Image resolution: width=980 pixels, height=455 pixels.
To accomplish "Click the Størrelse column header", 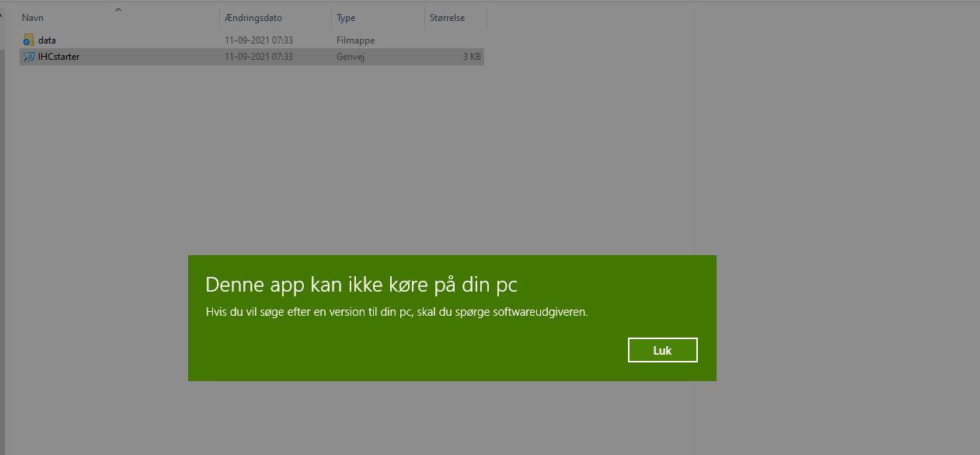I will (x=447, y=18).
